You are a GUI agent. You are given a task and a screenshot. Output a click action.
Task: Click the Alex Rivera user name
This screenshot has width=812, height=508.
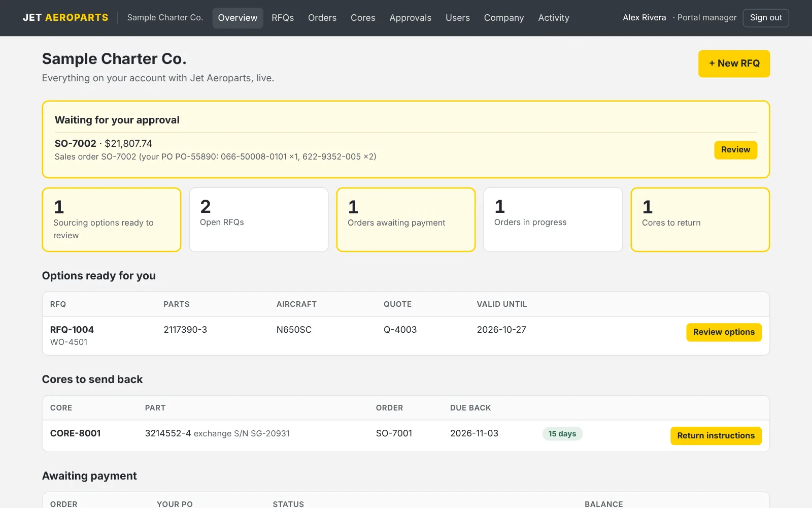tap(645, 18)
